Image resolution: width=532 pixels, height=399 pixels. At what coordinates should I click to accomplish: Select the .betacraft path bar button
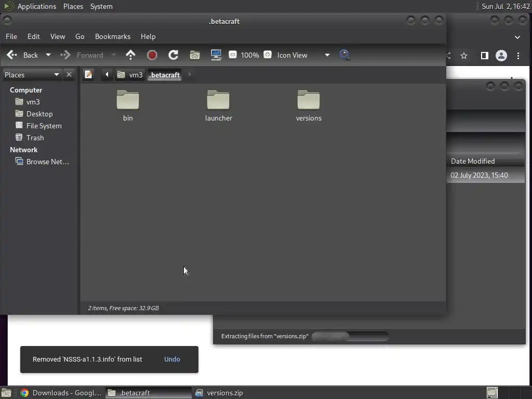165,75
